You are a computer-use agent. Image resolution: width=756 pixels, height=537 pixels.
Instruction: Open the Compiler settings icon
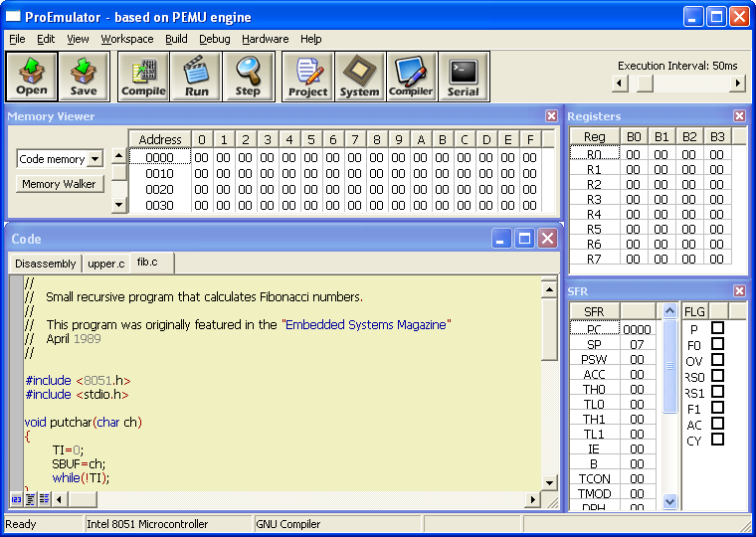point(411,77)
